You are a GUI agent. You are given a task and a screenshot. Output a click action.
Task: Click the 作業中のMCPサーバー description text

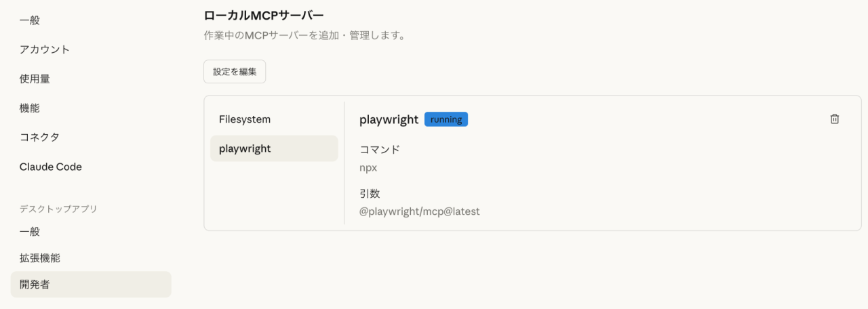click(304, 35)
